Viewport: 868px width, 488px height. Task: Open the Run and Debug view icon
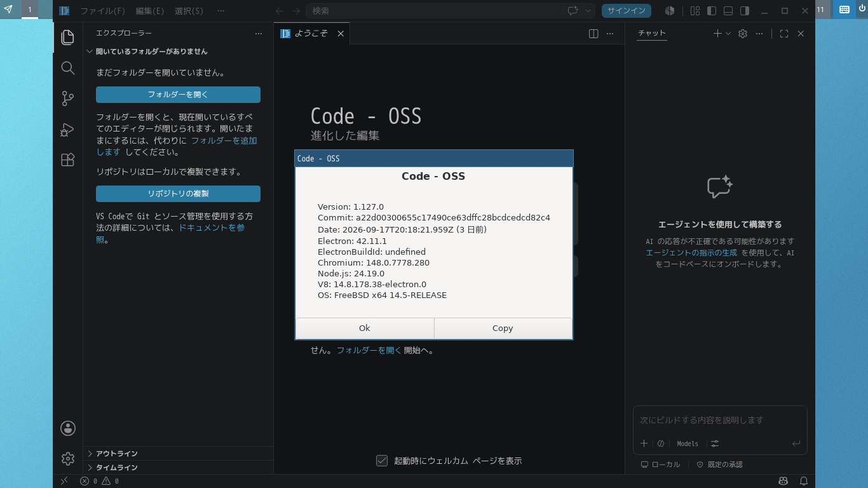pyautogui.click(x=68, y=129)
